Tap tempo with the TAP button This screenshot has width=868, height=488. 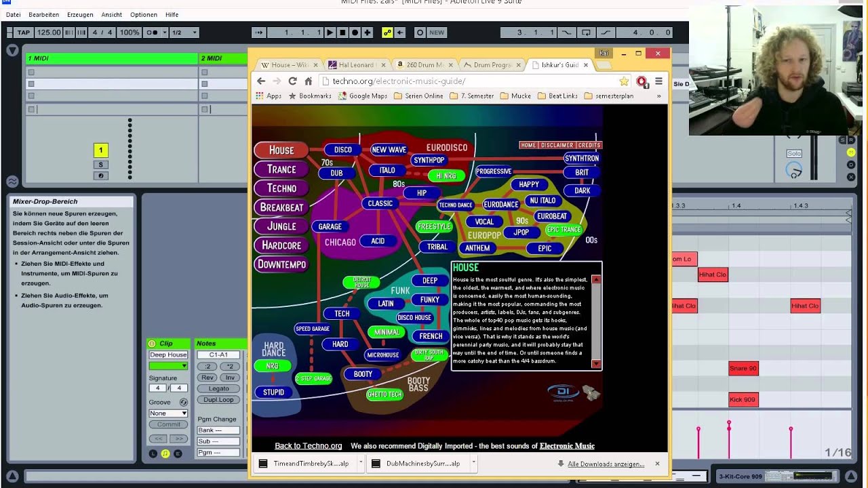(x=24, y=33)
